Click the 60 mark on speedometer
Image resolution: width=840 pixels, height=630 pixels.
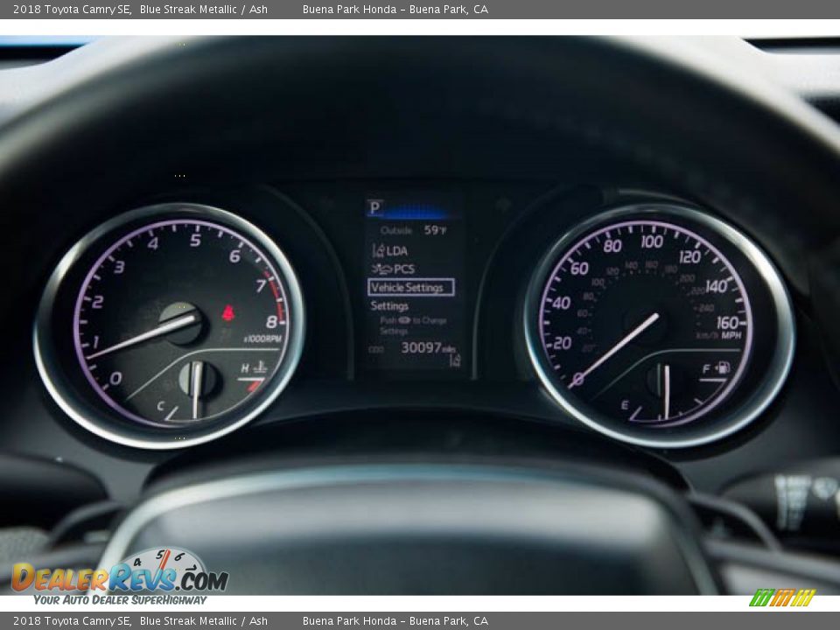578,269
